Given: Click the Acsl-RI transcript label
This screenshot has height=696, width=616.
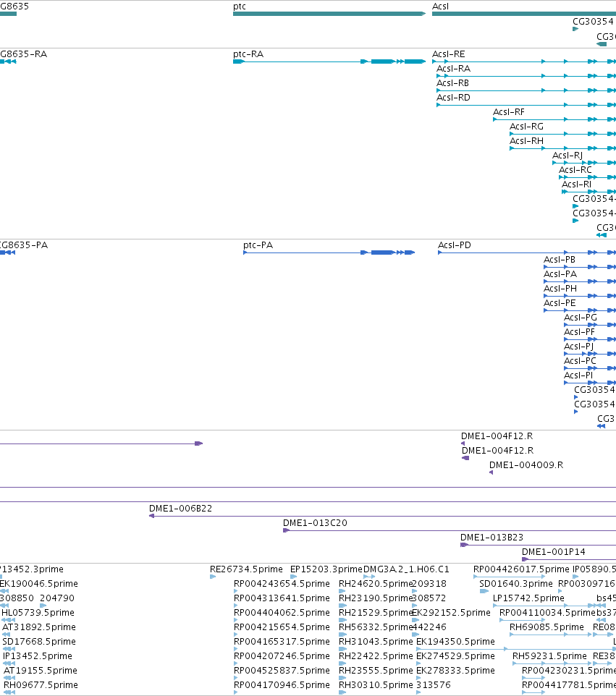Looking at the screenshot, I should [577, 184].
